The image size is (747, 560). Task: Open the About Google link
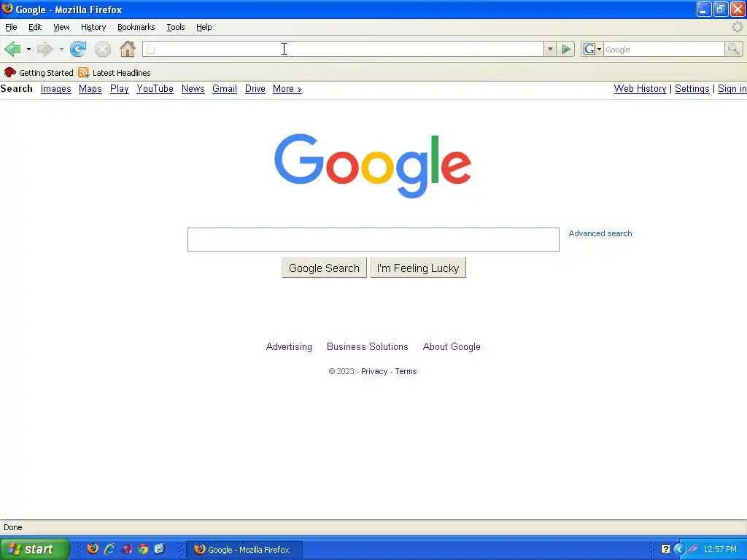pos(452,346)
